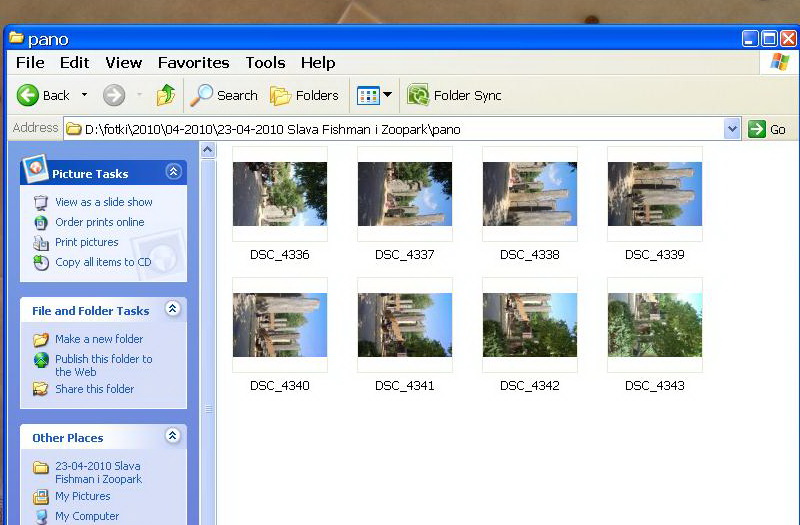Select thumbnail DSC_4337
Image resolution: width=800 pixels, height=525 pixels.
(405, 194)
